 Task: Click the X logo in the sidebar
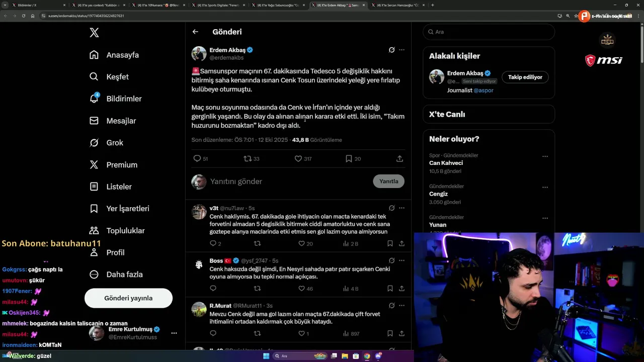[94, 33]
